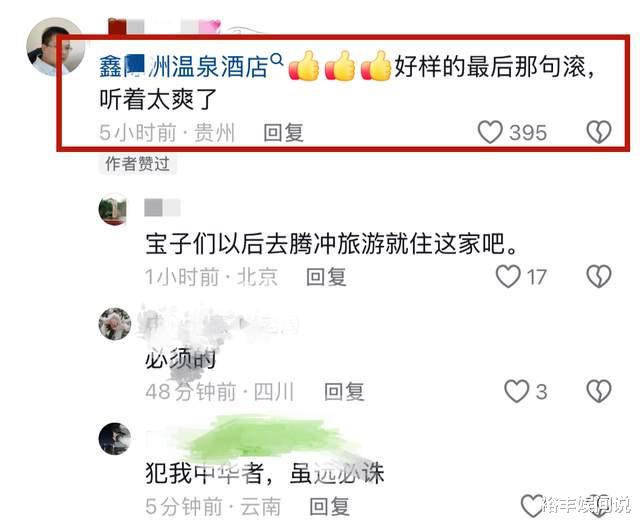This screenshot has width=640, height=526.
Task: Dislike the 鑫洲温泉酒店 comment via broken heart
Action: [598, 132]
